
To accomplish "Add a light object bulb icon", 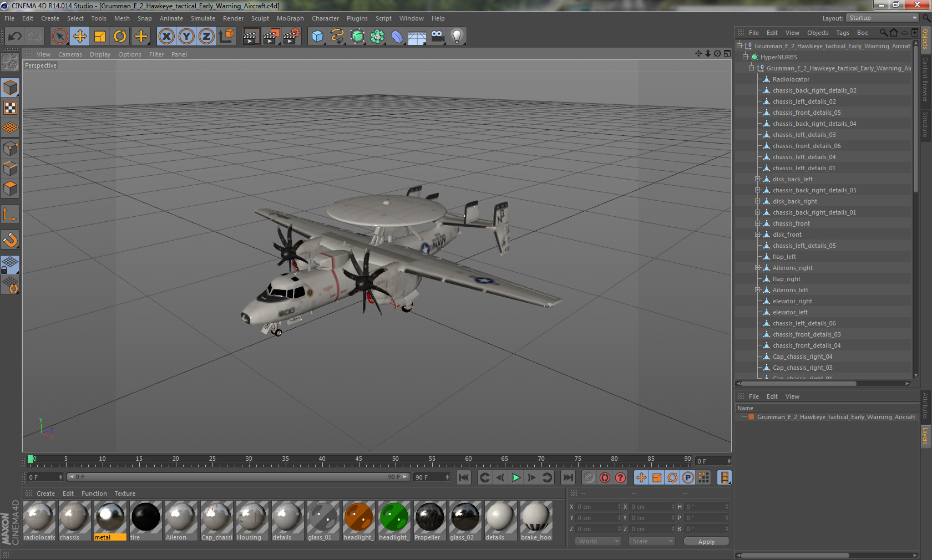I will tap(457, 37).
